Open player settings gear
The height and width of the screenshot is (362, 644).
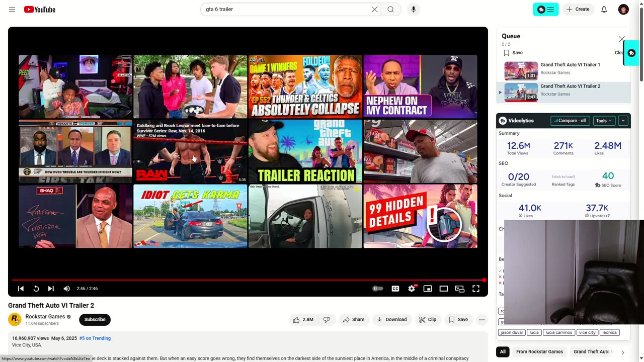tap(412, 289)
